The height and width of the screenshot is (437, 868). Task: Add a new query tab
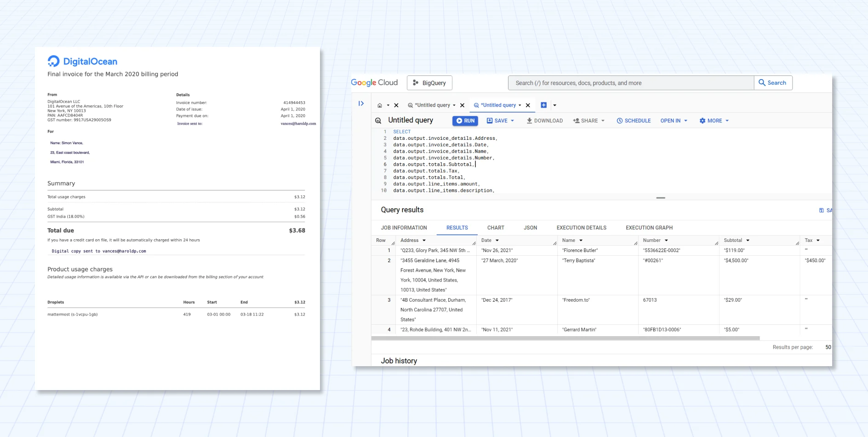543,105
